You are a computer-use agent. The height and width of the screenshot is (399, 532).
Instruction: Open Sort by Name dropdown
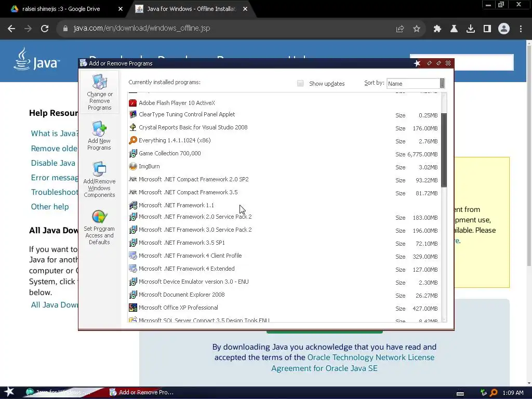416,84
